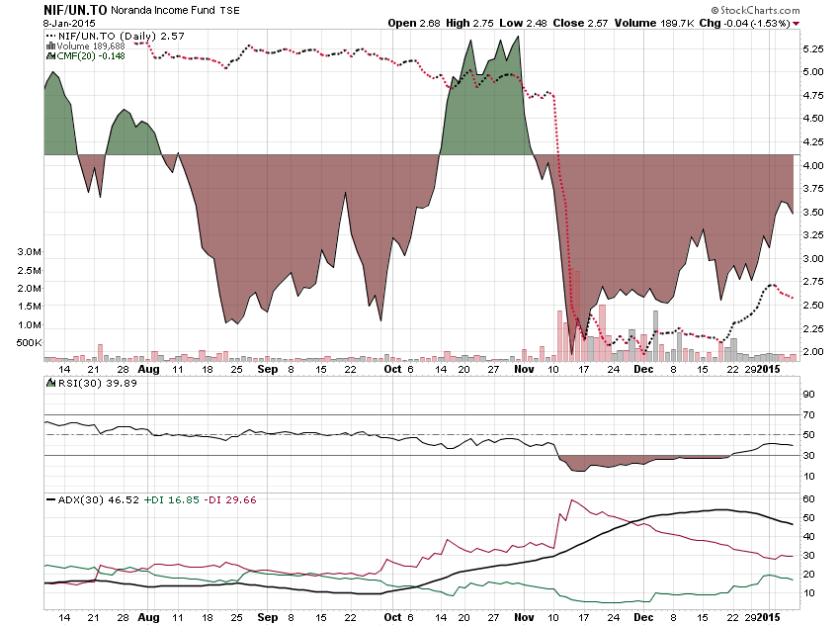Click the 3.25 price axis label
The width and height of the screenshot is (840, 626).
click(813, 234)
